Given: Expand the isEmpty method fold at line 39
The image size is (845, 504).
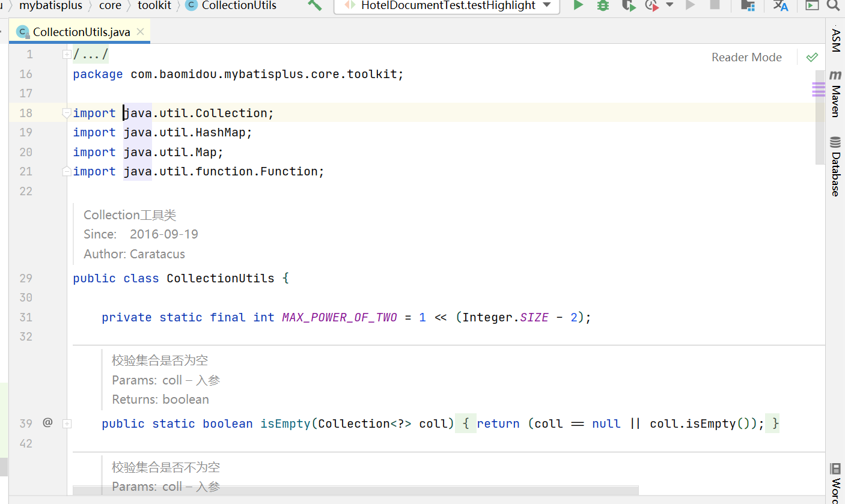Looking at the screenshot, I should (x=67, y=424).
